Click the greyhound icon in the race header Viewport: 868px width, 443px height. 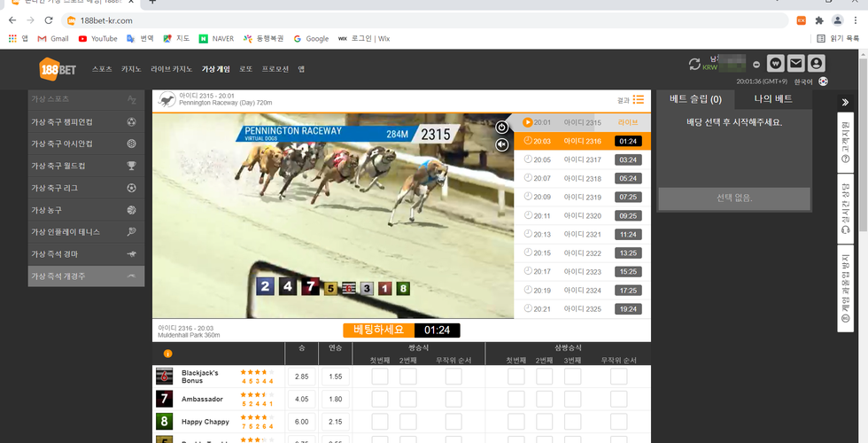click(x=167, y=99)
